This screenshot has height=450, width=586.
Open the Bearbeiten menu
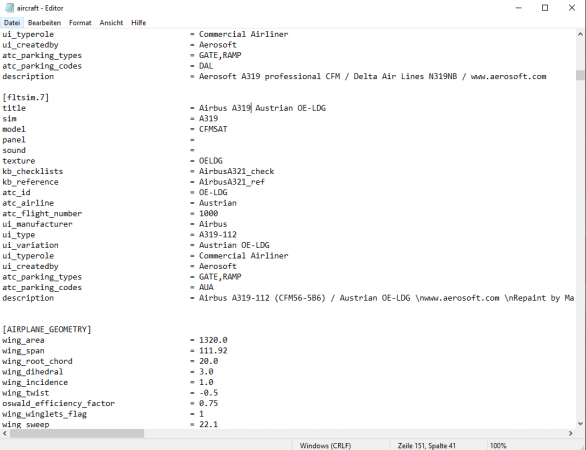[44, 23]
